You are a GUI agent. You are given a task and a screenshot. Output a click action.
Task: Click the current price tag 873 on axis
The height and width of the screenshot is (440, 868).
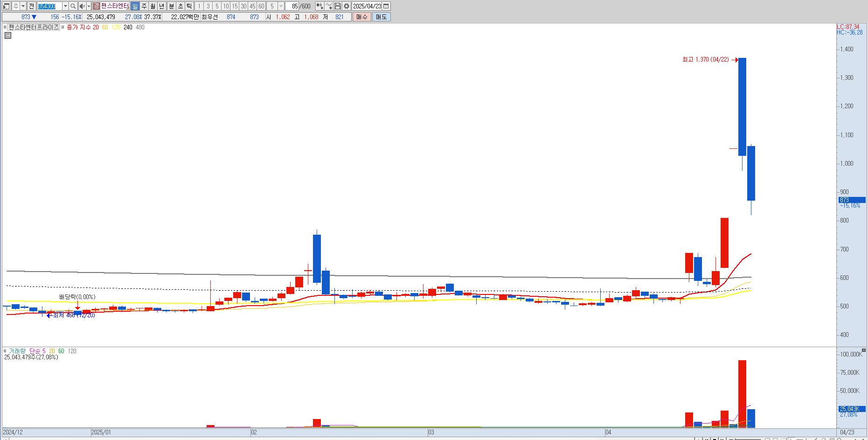tap(852, 200)
